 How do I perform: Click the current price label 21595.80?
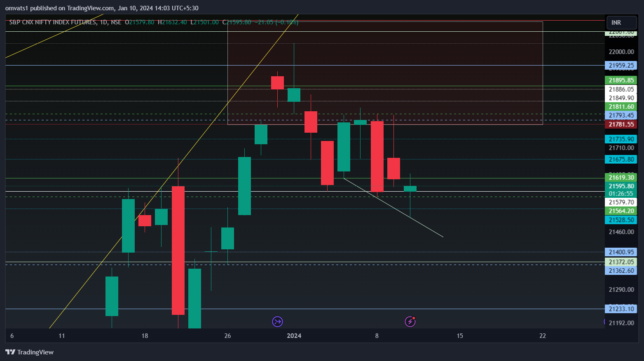(x=621, y=186)
